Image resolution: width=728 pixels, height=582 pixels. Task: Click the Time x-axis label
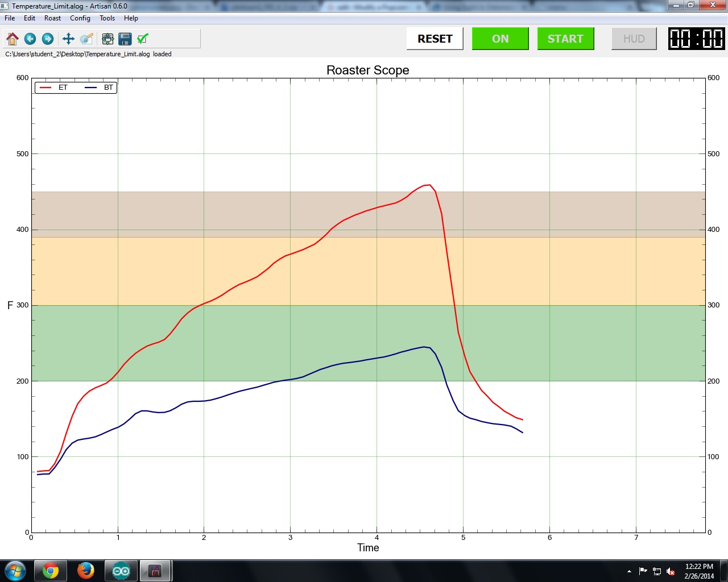pyautogui.click(x=368, y=548)
